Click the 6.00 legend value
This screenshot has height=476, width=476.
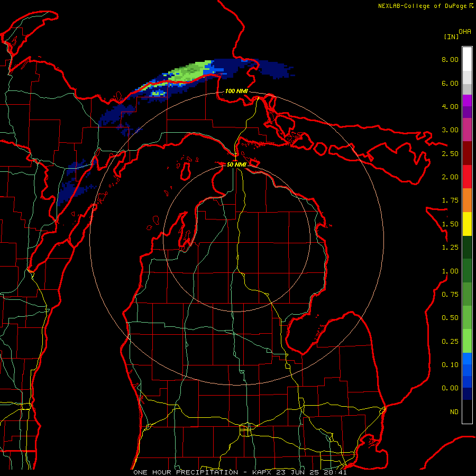tap(450, 83)
